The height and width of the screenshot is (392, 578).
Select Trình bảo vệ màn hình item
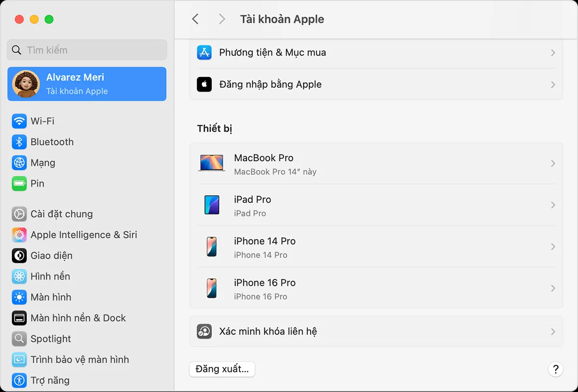click(79, 360)
